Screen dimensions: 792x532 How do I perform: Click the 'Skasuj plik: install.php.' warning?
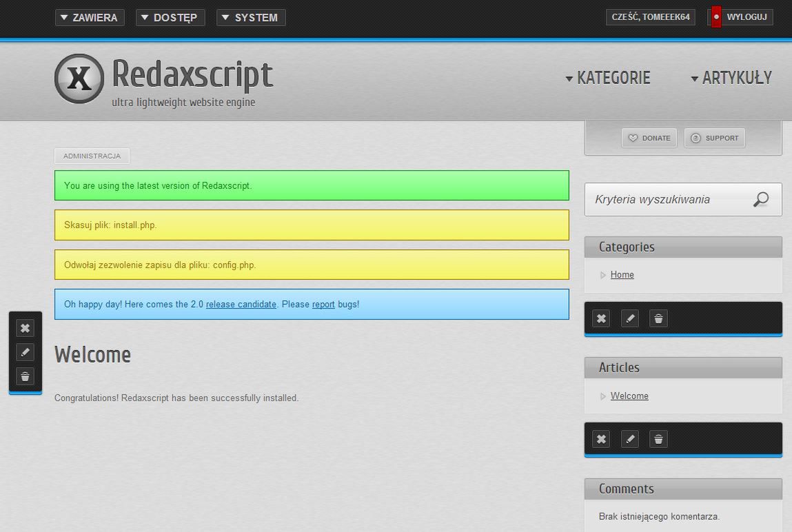pyautogui.click(x=312, y=225)
